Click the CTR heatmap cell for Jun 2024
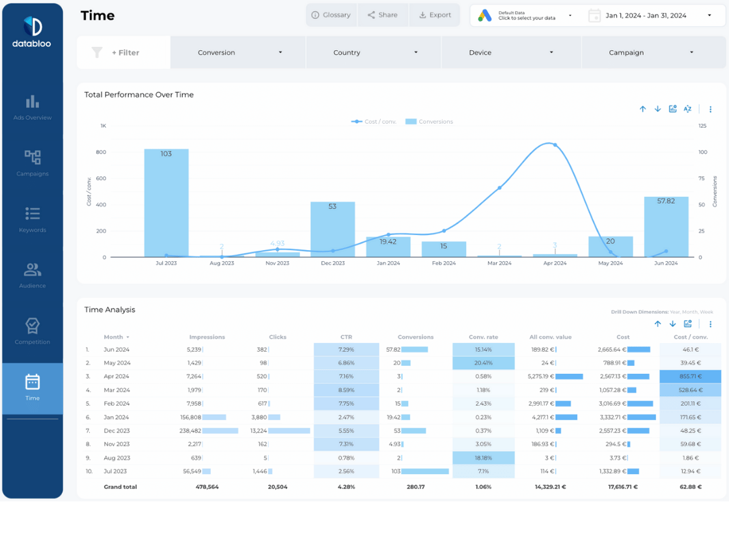 click(346, 349)
